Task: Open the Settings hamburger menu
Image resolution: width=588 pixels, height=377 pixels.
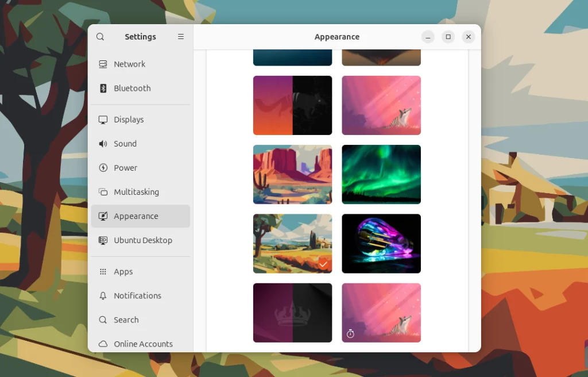Action: click(x=180, y=36)
